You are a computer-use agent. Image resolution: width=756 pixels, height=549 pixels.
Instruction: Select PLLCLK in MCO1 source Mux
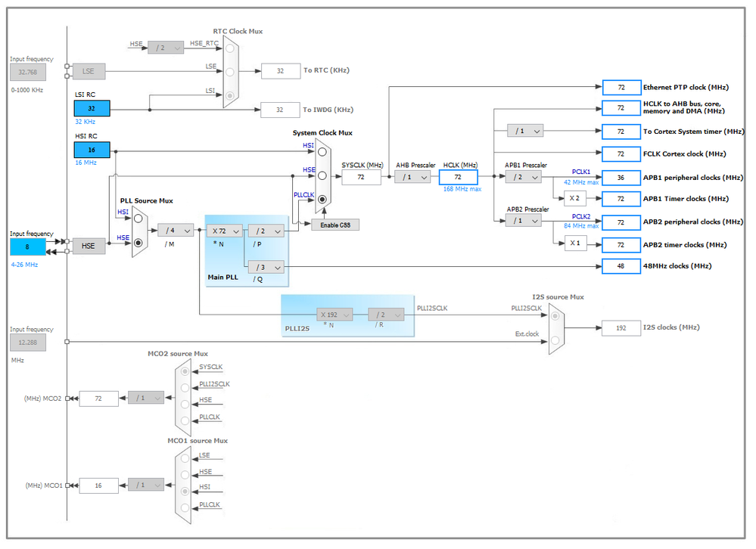click(x=185, y=507)
